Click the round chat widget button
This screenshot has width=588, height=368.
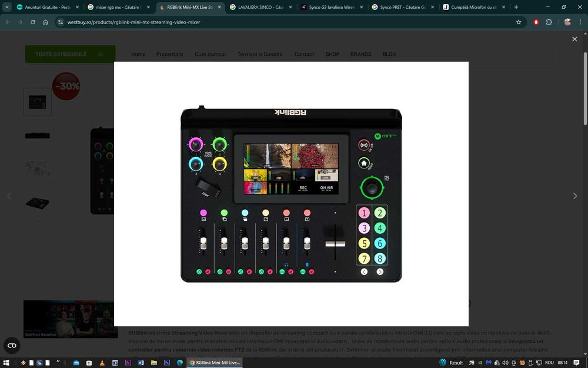click(12, 346)
